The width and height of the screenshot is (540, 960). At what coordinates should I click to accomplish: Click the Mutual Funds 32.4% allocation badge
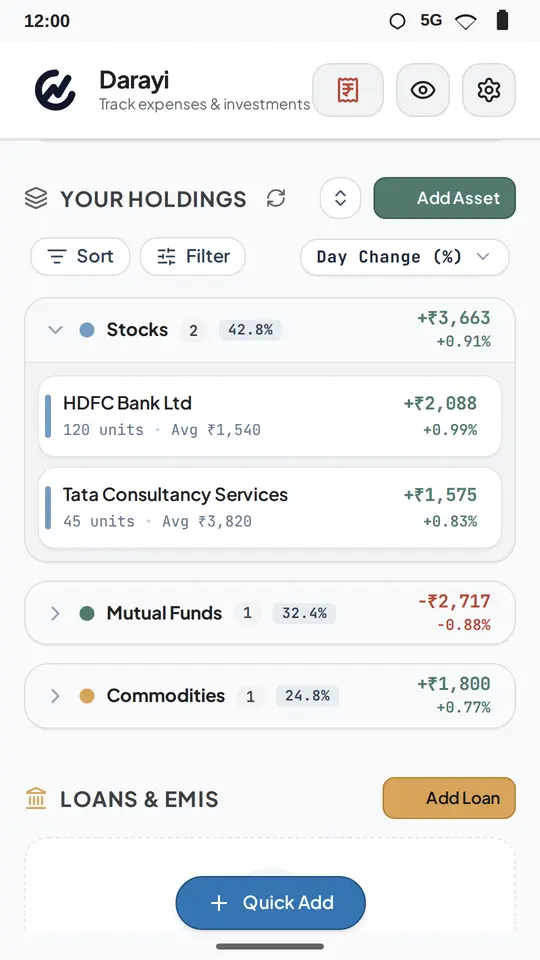(304, 613)
